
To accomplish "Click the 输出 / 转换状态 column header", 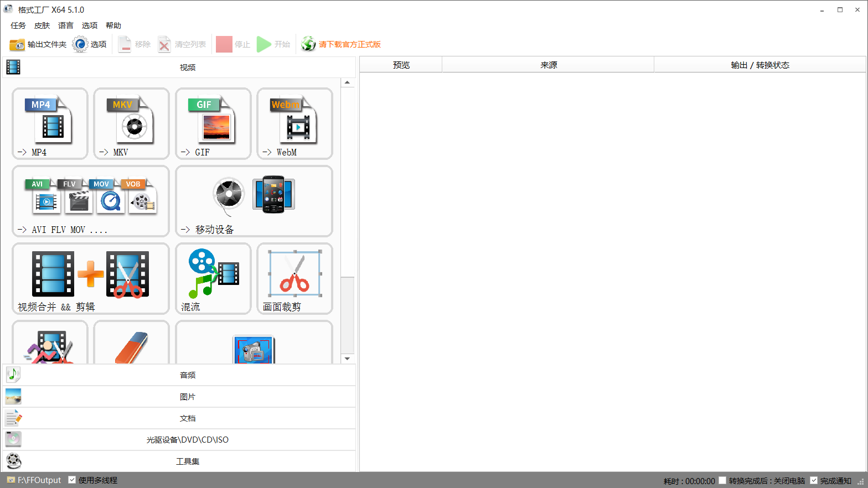I will coord(760,65).
